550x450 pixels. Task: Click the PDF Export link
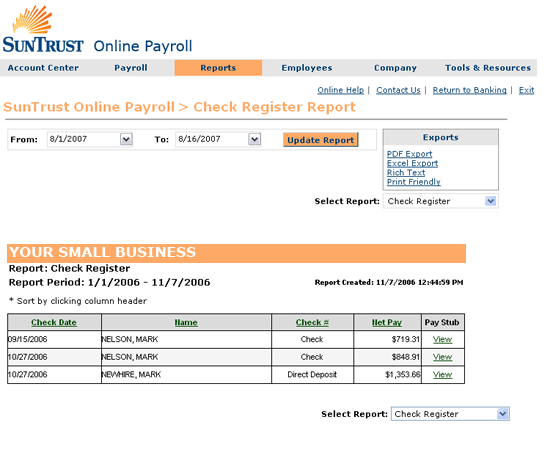click(x=409, y=154)
